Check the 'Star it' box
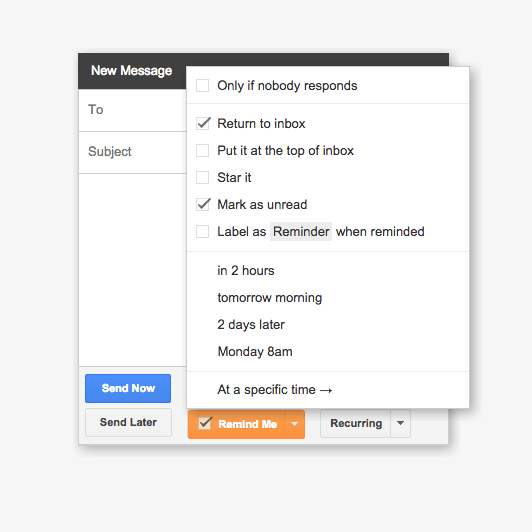This screenshot has width=532, height=532. tap(203, 177)
